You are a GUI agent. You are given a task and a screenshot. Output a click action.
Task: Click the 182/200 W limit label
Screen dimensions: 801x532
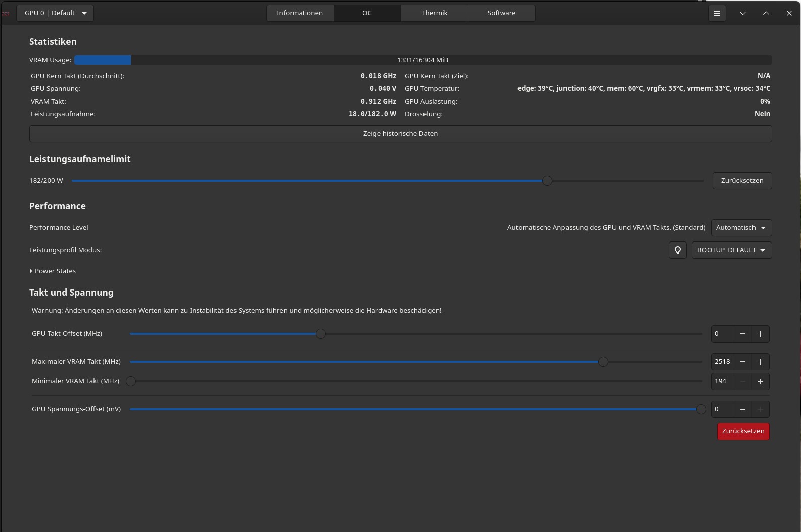click(46, 181)
